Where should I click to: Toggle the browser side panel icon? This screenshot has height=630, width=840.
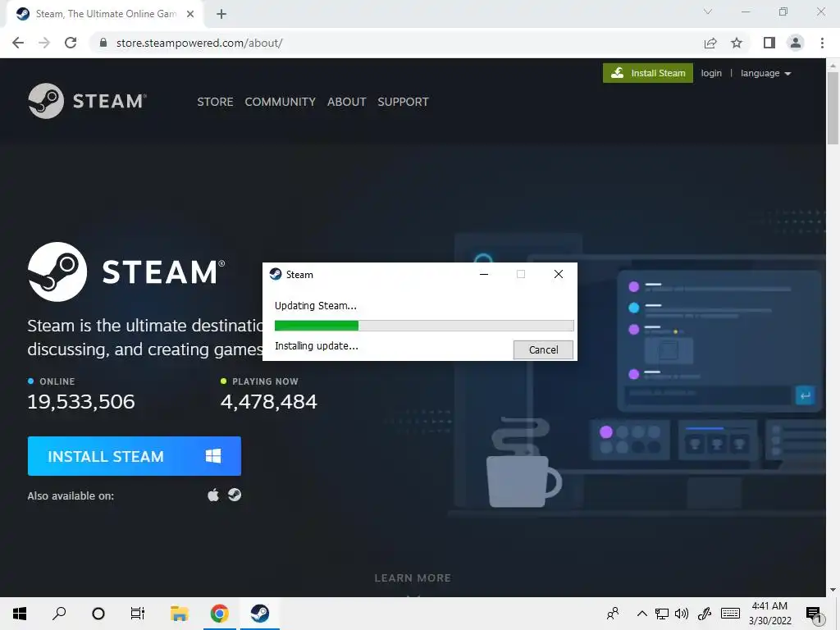tap(769, 43)
